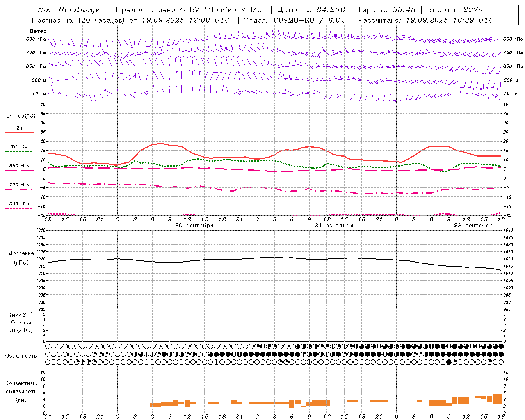Select the 'Широта: 55.43' latitude value
525x420 pixels.
[x=386, y=10]
